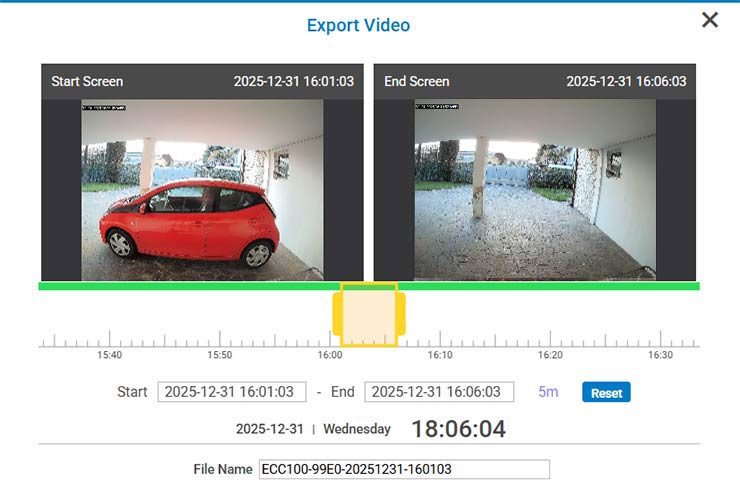Select the 15:50 timeline tick
The height and width of the screenshot is (493, 740).
[x=220, y=354]
